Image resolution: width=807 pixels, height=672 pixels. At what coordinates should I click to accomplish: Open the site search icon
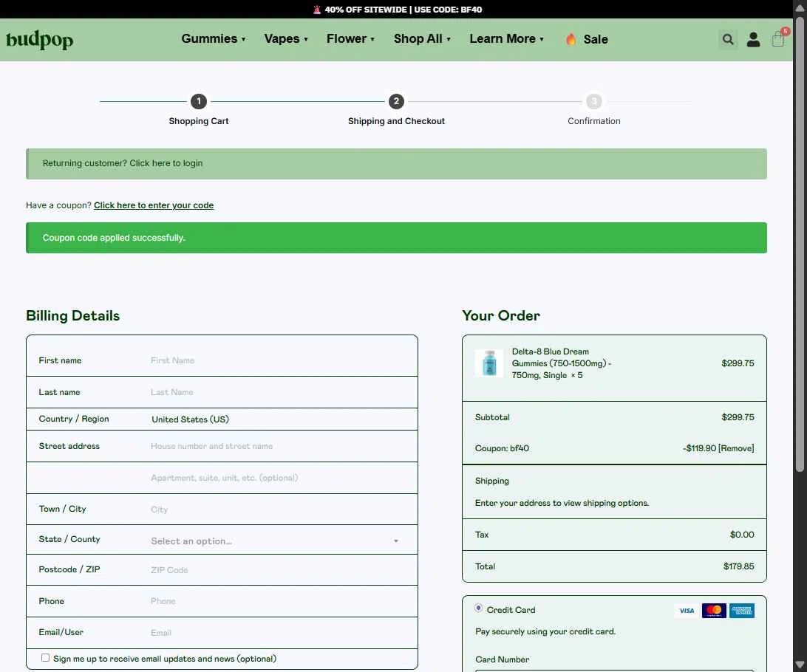click(x=727, y=39)
